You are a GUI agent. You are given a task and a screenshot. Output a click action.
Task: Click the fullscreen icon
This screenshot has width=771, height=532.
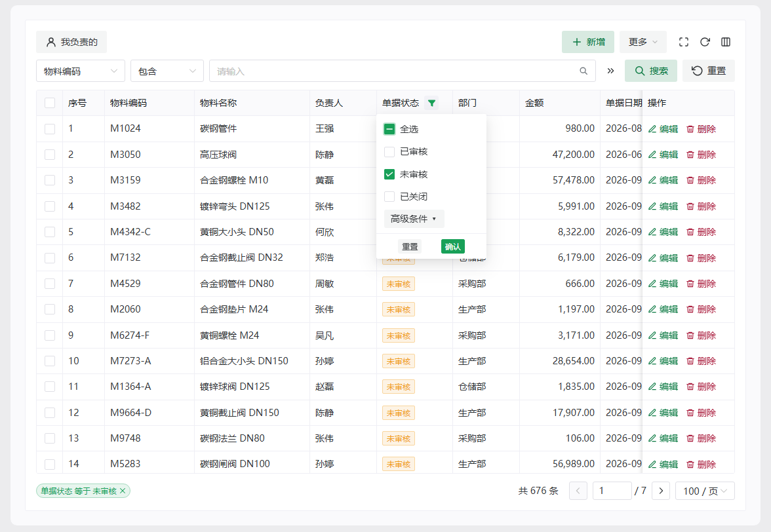683,42
